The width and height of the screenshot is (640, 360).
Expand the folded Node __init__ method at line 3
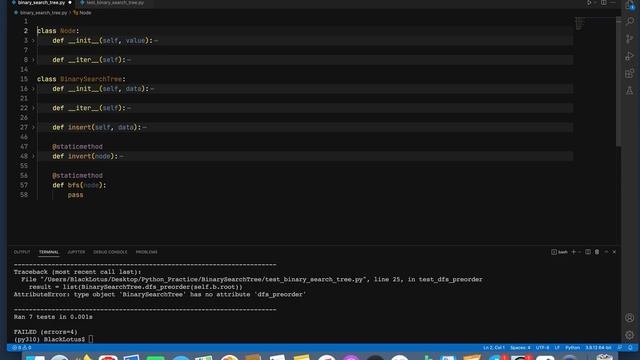point(33,40)
